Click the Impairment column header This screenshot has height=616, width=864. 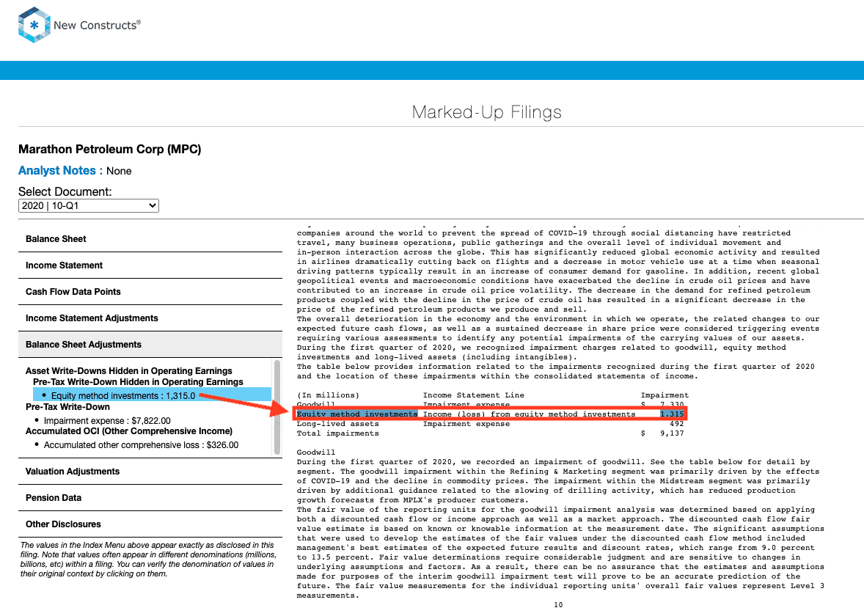[665, 395]
